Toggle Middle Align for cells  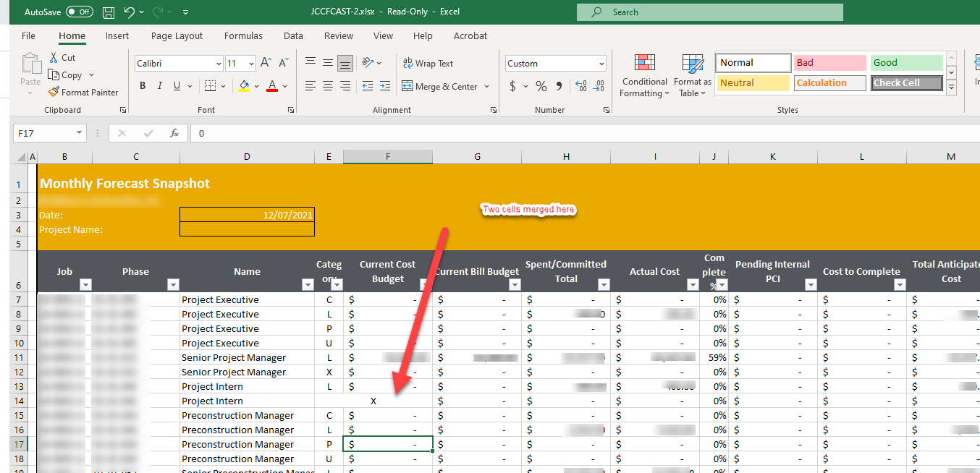(x=328, y=63)
